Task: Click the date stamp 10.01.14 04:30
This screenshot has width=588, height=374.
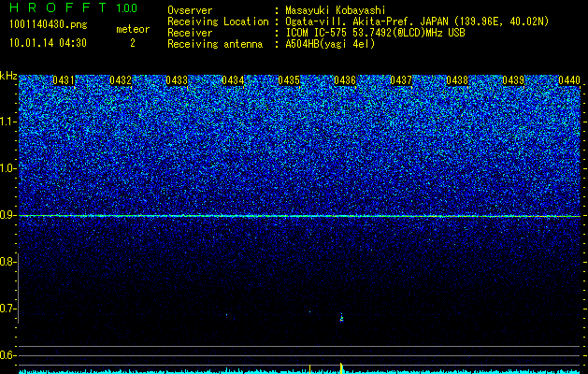Action: 48,43
